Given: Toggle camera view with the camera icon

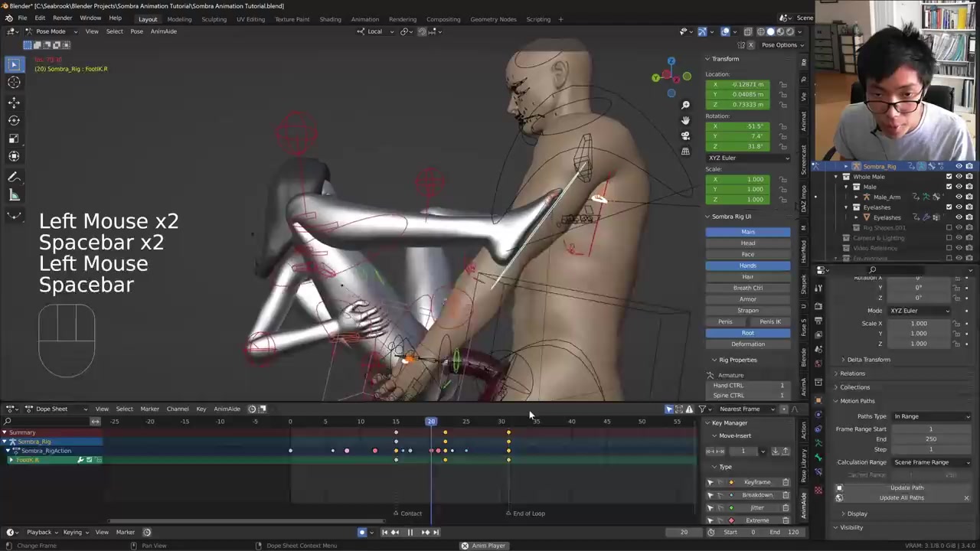Looking at the screenshot, I should tap(685, 135).
